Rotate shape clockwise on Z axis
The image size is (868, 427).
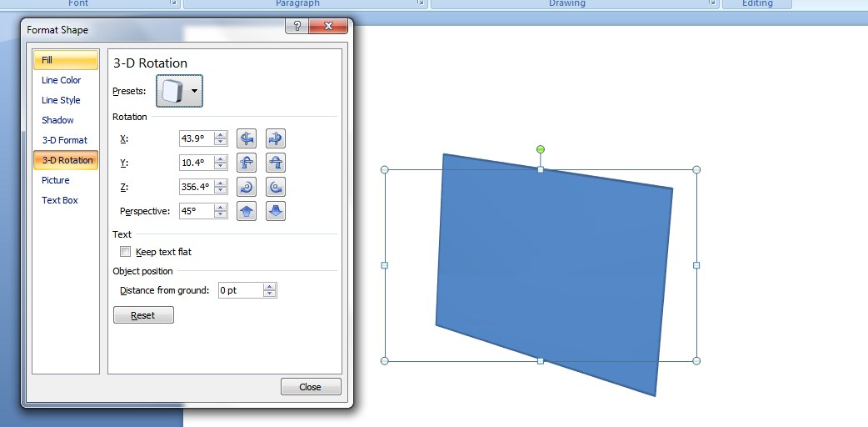coord(247,188)
